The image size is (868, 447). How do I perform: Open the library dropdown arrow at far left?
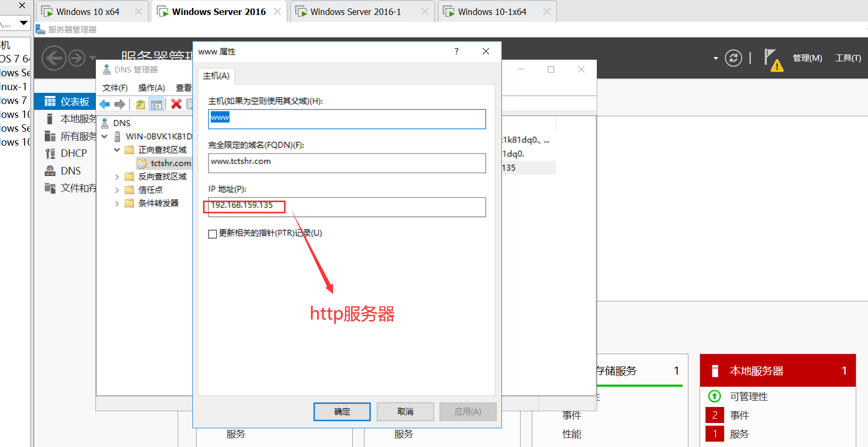pyautogui.click(x=23, y=23)
